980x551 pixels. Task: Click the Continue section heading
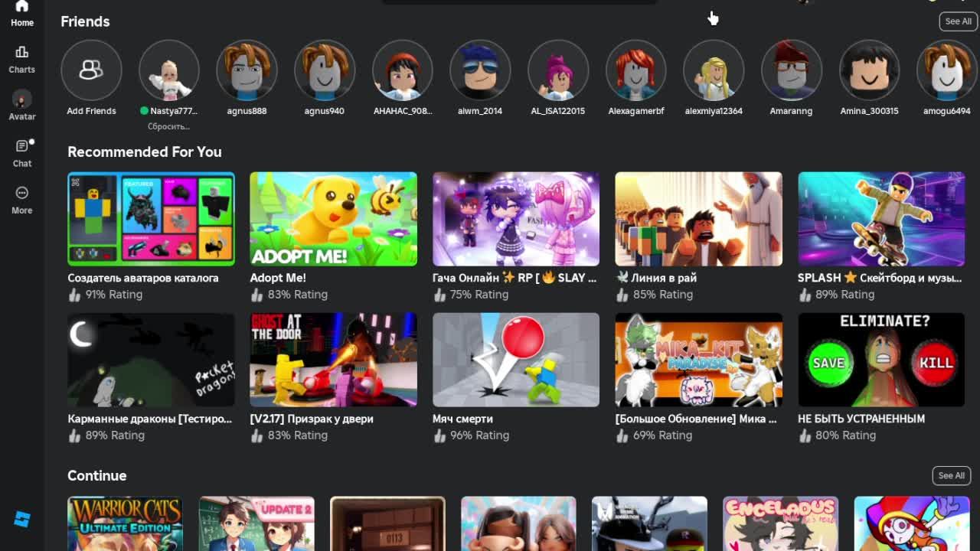(97, 475)
